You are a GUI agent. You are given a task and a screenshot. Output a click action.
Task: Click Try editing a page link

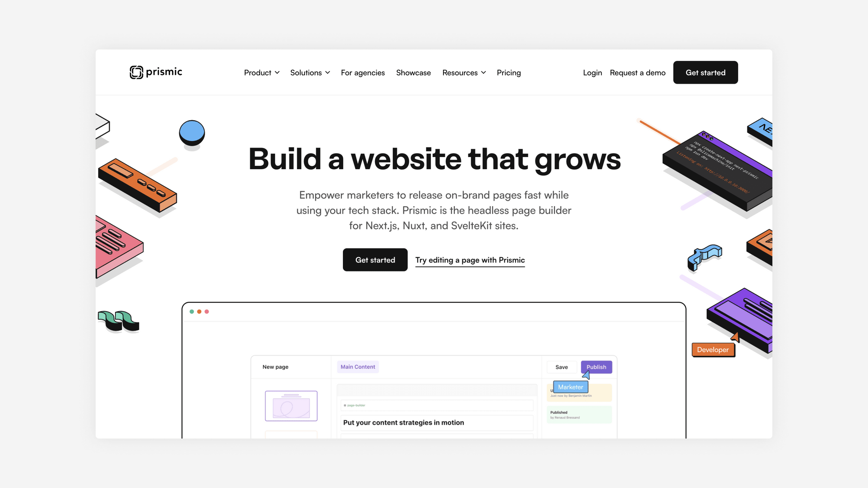click(470, 260)
